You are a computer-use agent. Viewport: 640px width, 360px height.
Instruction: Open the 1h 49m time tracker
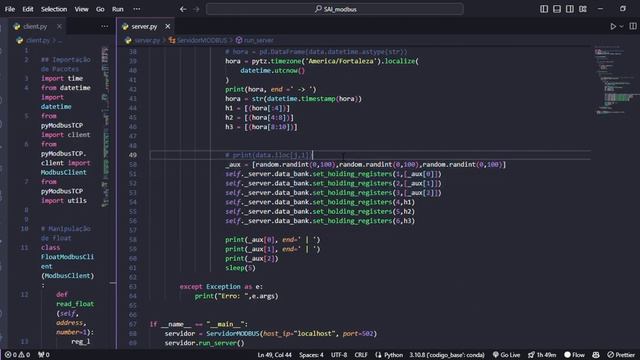(542, 355)
